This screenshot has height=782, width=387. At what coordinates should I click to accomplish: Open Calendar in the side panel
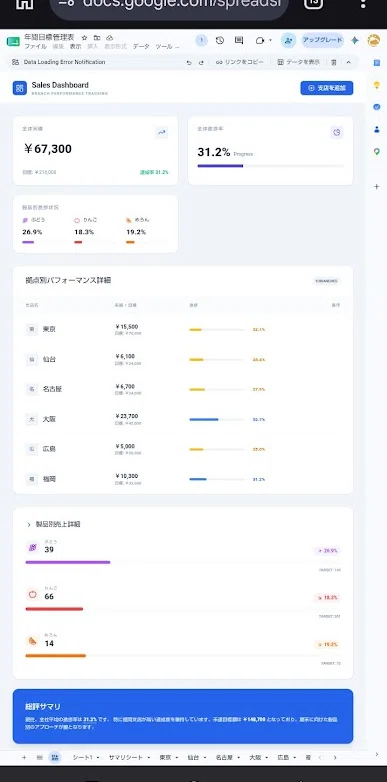click(377, 62)
